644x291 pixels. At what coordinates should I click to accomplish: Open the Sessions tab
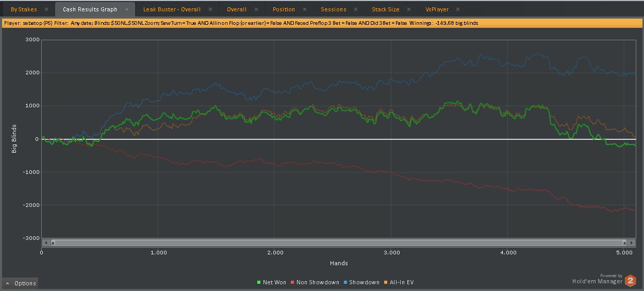point(334,9)
